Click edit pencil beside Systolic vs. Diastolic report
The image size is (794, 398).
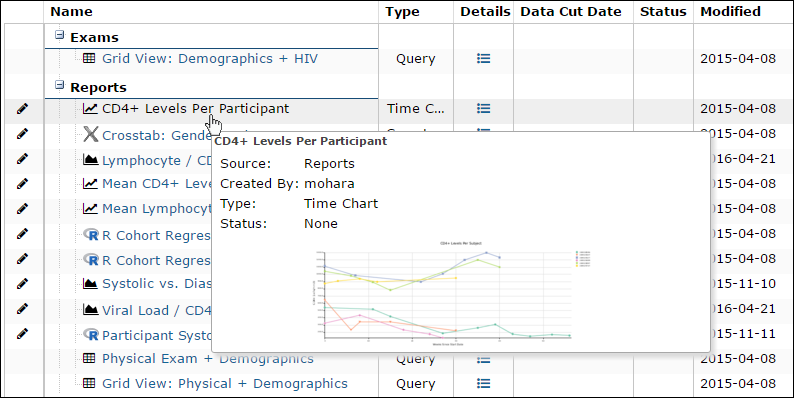(22, 284)
